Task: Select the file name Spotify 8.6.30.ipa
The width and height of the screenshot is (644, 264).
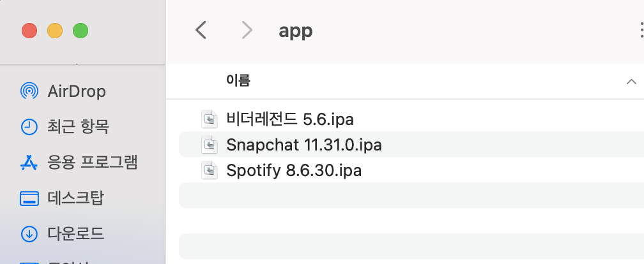Action: 294,170
